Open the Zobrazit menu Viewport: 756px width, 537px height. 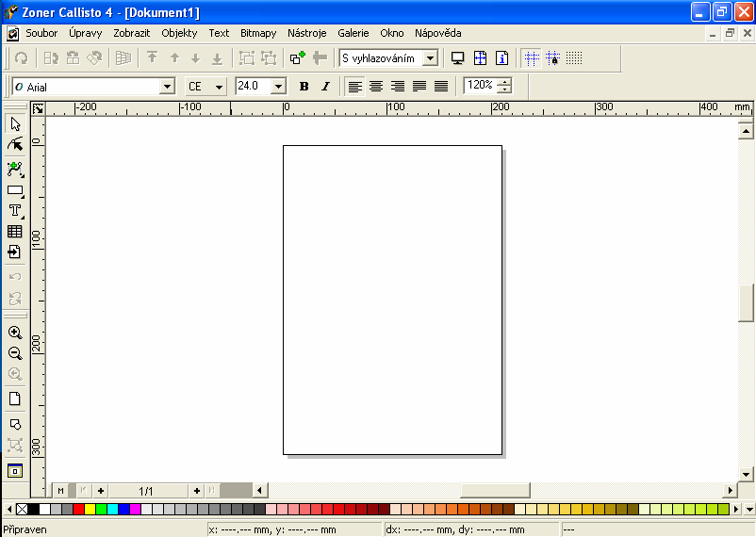(132, 33)
